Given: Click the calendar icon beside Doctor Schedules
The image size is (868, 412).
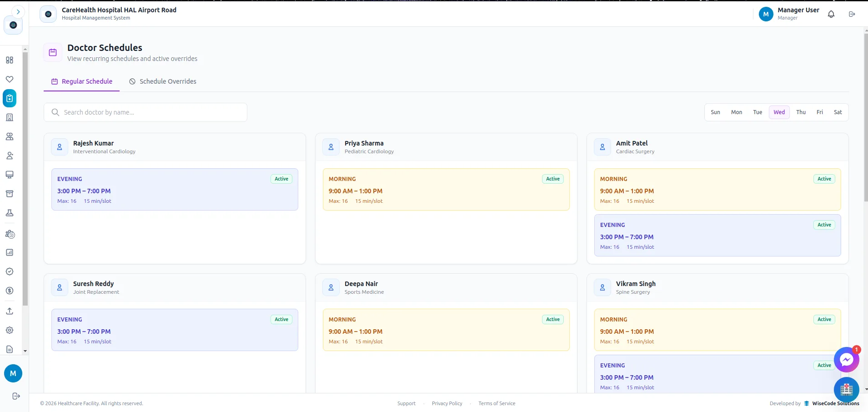Looking at the screenshot, I should 53,52.
